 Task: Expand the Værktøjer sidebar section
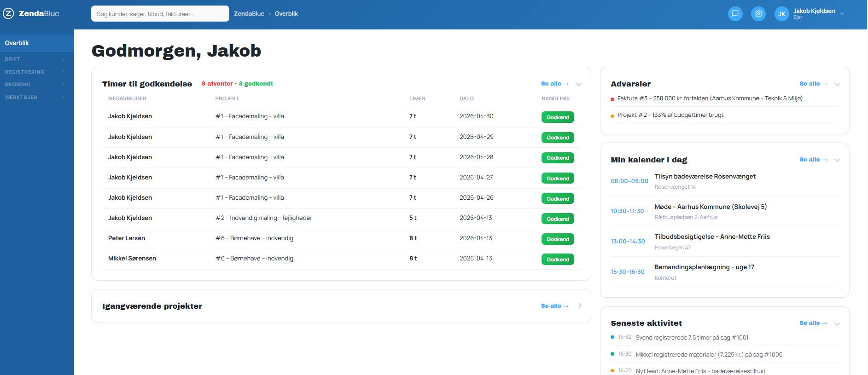tap(35, 97)
